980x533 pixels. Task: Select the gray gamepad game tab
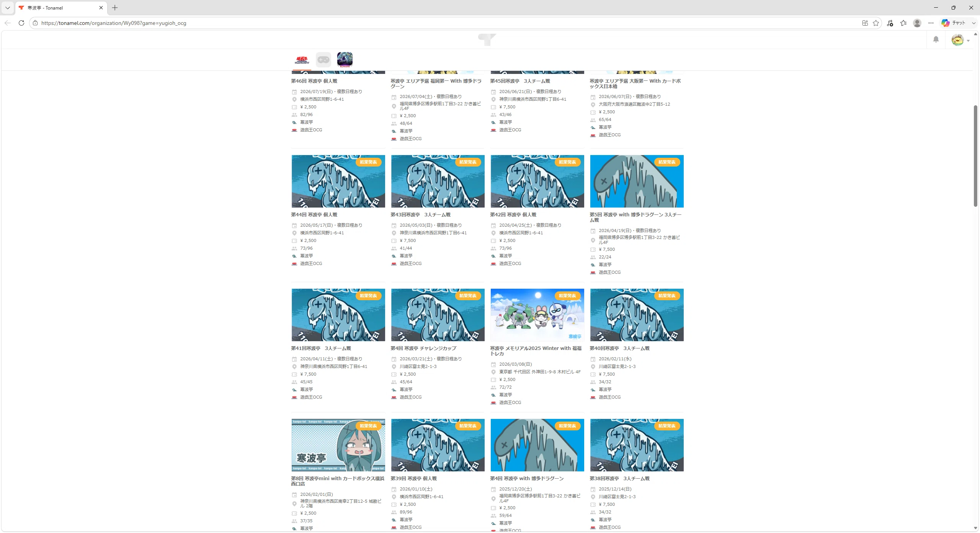click(323, 60)
